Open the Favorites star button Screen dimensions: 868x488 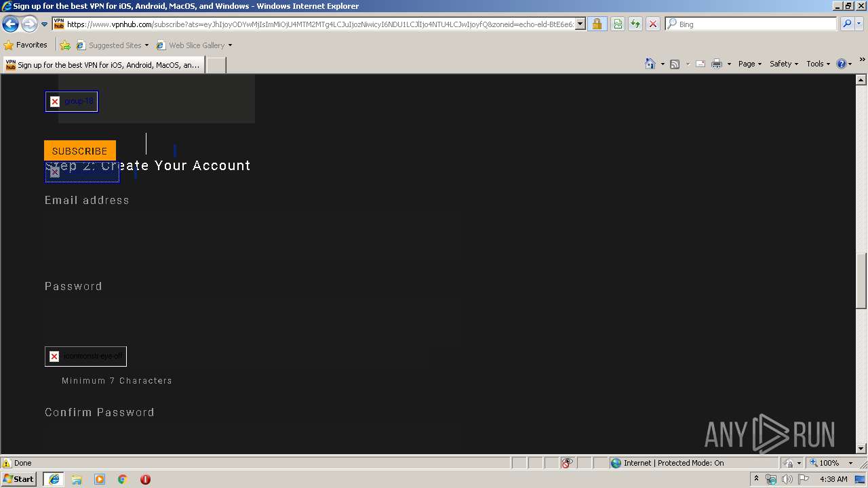(26, 45)
